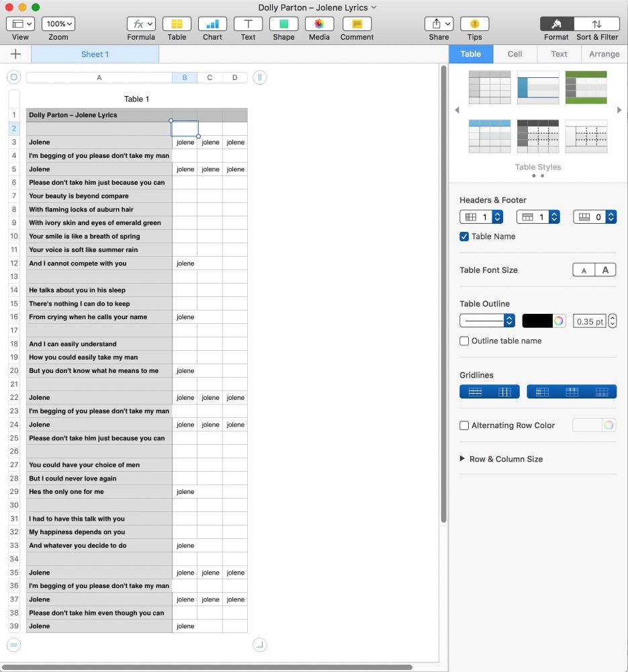Switch to the Table inspector tab
Screen dimensions: 628x672
pos(470,54)
